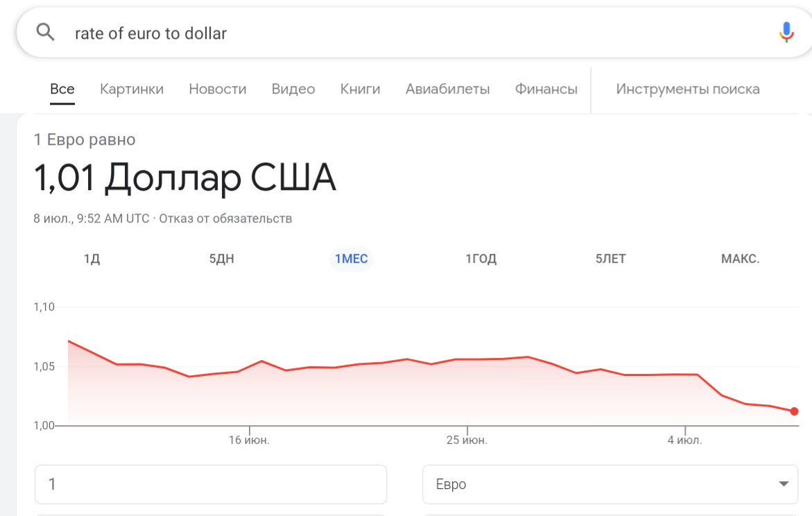Switch to the Финансы tab
The height and width of the screenshot is (516, 812).
[546, 89]
